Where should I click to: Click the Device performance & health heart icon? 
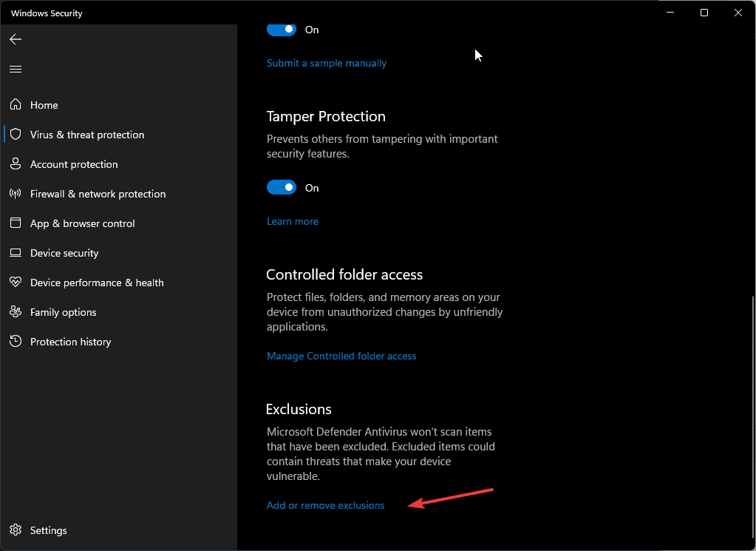[x=16, y=283]
